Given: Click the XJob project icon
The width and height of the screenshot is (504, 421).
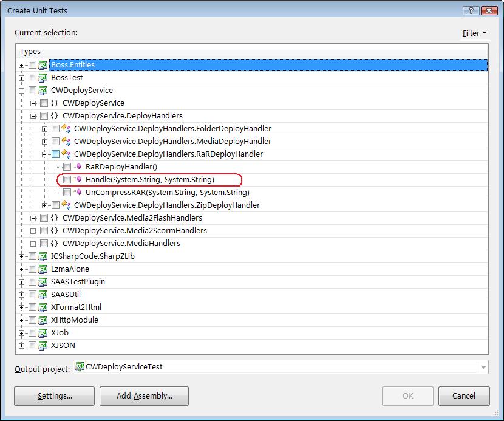Looking at the screenshot, I should (43, 333).
